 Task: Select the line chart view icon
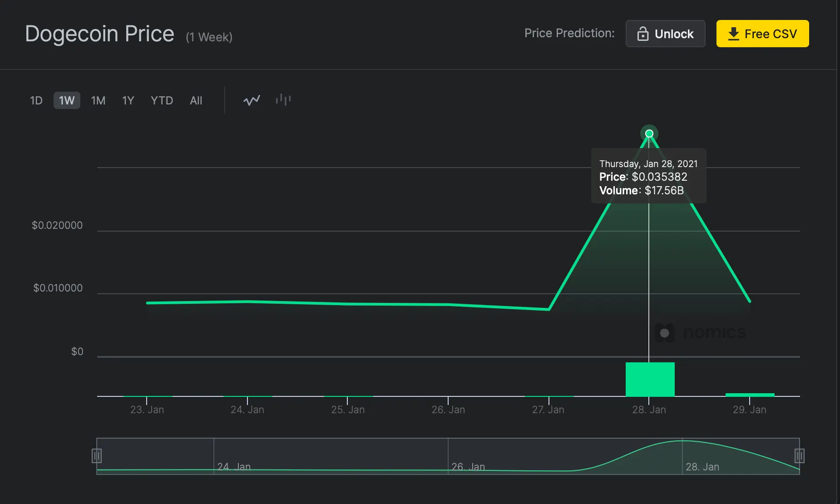pyautogui.click(x=252, y=100)
